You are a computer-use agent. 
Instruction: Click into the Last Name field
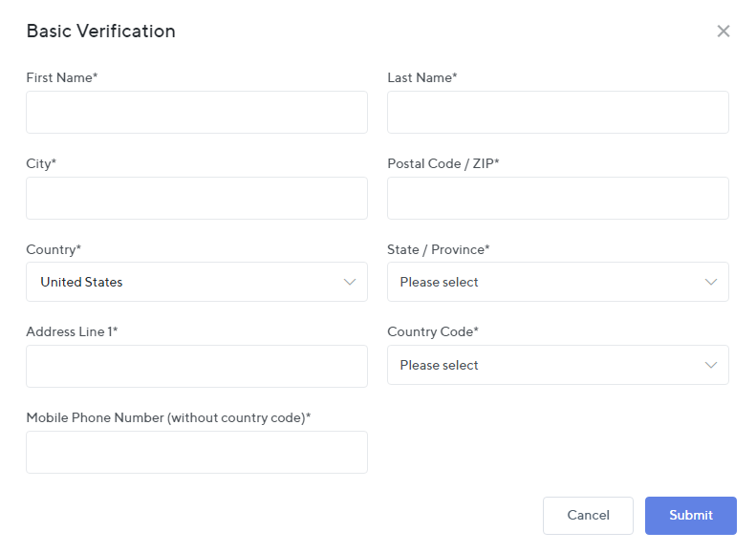pos(557,112)
